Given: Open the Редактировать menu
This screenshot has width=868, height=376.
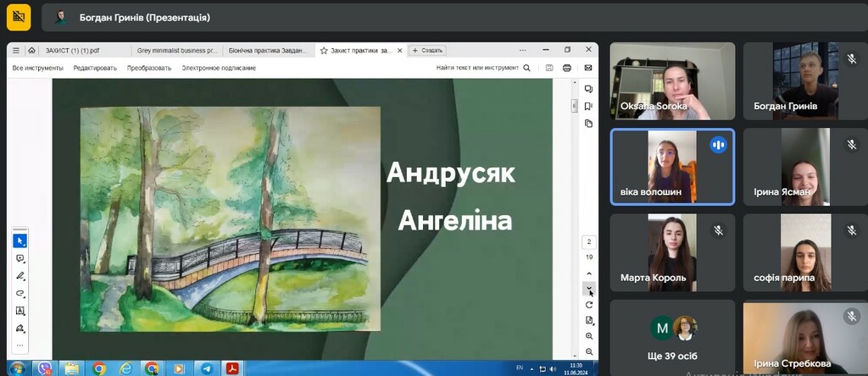Looking at the screenshot, I should pyautogui.click(x=95, y=68).
